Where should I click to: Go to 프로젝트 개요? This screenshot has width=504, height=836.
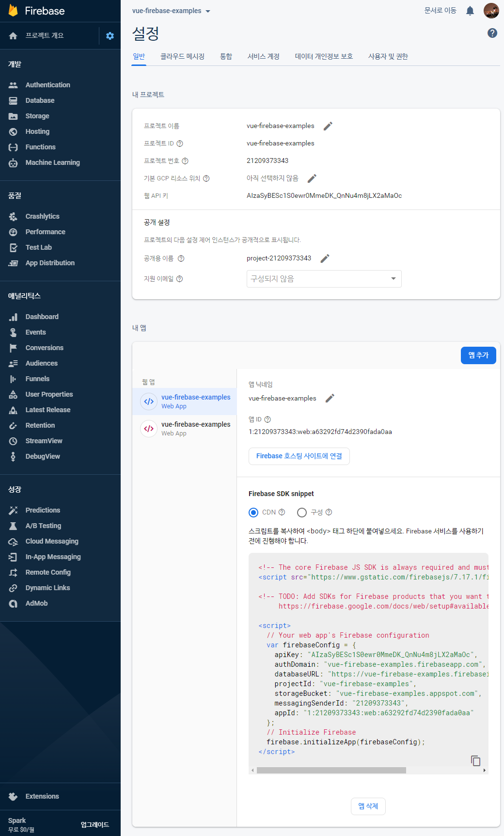point(45,36)
